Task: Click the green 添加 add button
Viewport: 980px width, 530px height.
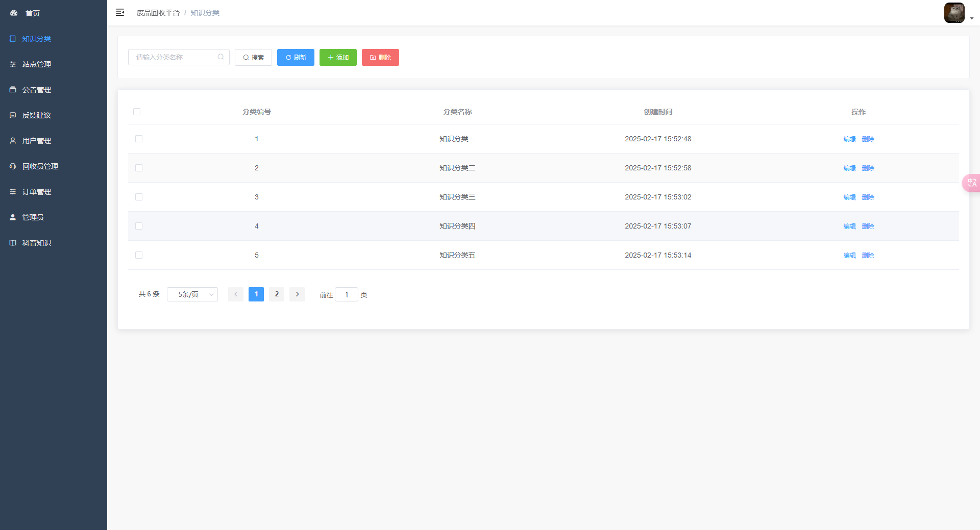Action: (x=338, y=57)
